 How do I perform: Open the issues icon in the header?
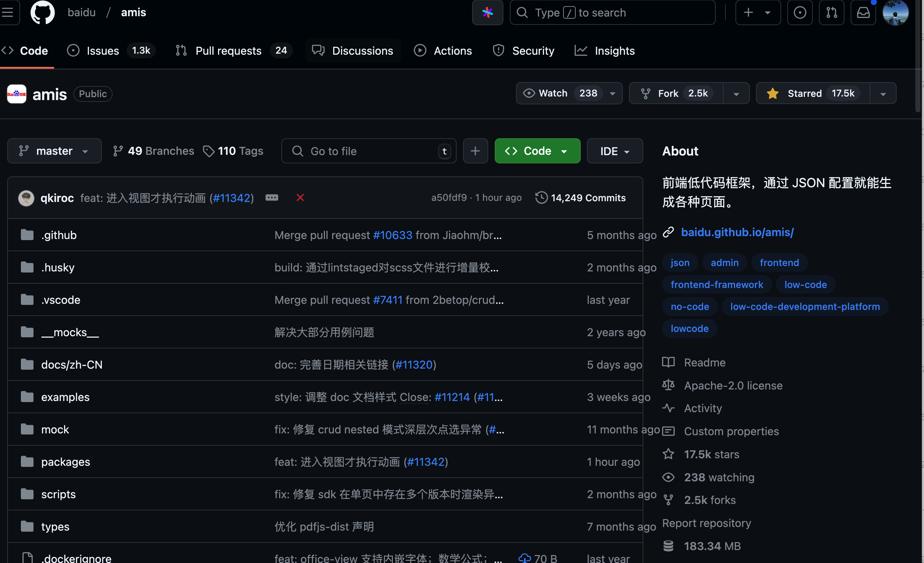tap(800, 12)
